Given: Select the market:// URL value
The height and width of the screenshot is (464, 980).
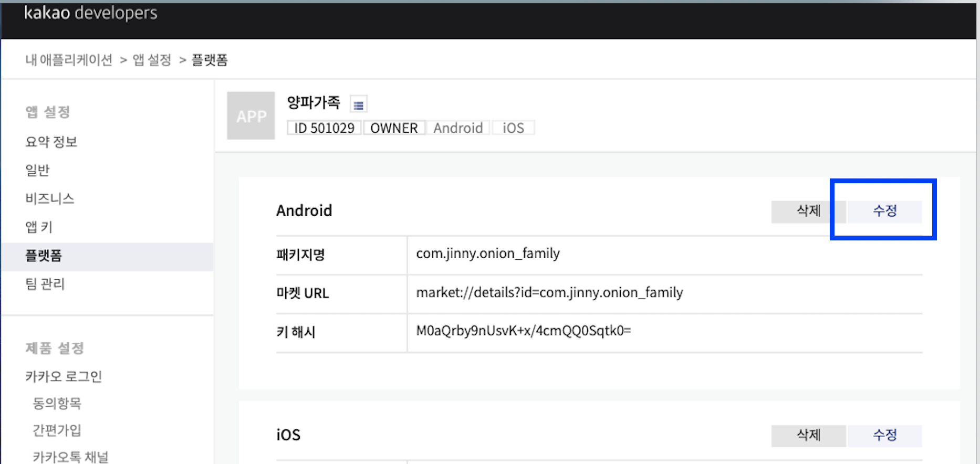Looking at the screenshot, I should click(549, 292).
